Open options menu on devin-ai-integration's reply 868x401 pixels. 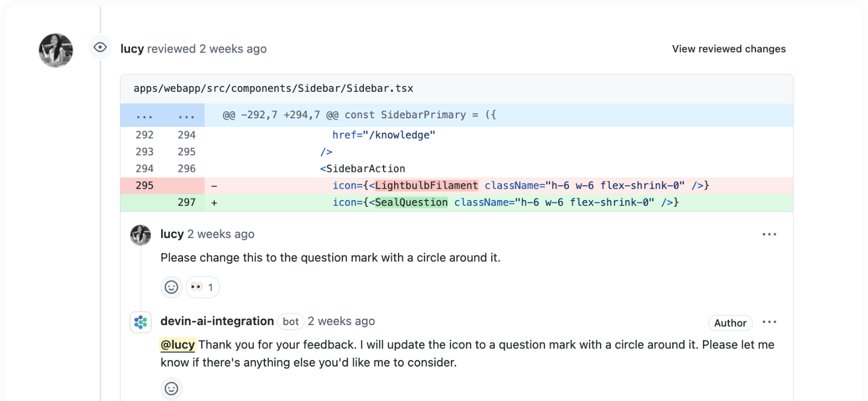pyautogui.click(x=769, y=322)
